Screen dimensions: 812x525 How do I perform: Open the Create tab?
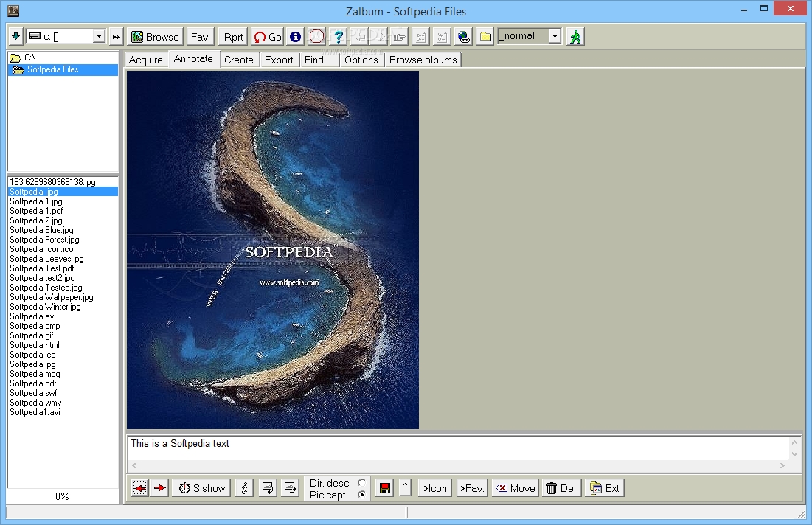coord(239,60)
